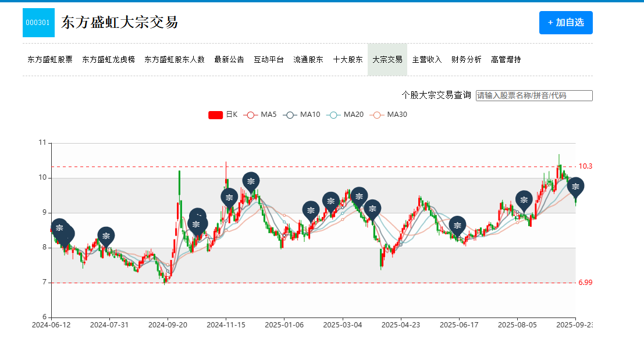Open the 最新公告 tab
The width and height of the screenshot is (644, 339).
[x=229, y=59]
